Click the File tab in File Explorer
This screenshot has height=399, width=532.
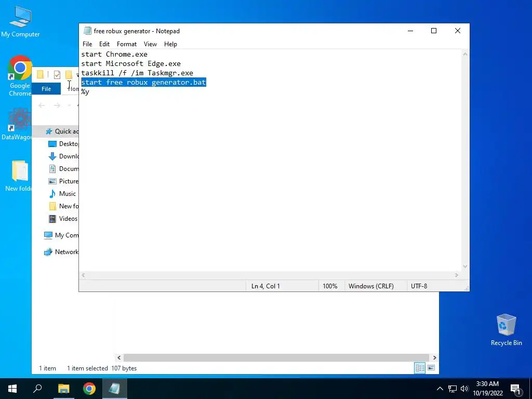coord(46,89)
